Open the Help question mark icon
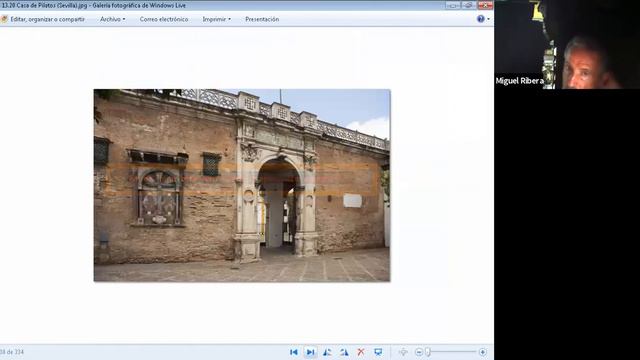Image resolution: width=640 pixels, height=360 pixels. [x=480, y=19]
